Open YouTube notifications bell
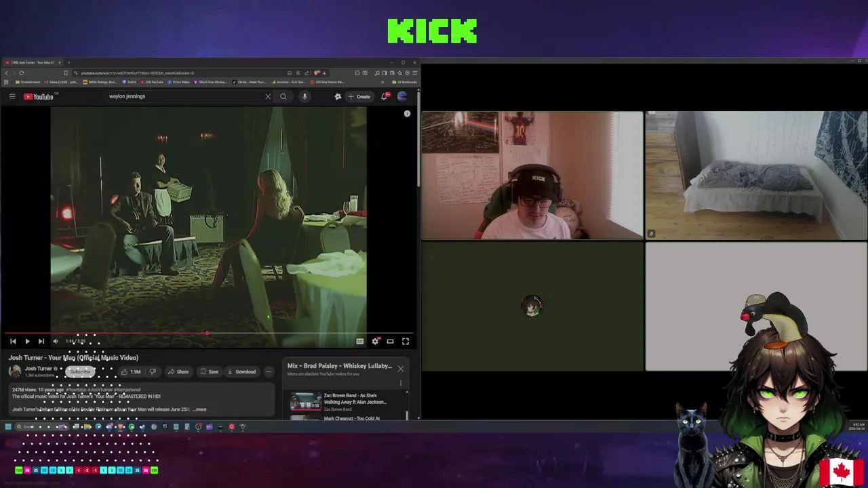The image size is (868, 488). point(384,96)
